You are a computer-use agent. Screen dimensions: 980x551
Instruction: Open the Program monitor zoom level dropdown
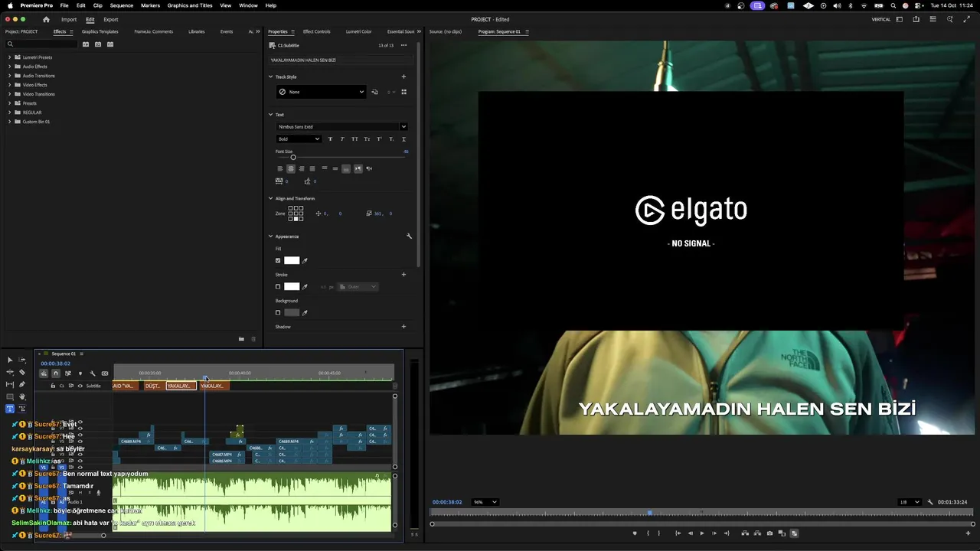click(x=485, y=502)
